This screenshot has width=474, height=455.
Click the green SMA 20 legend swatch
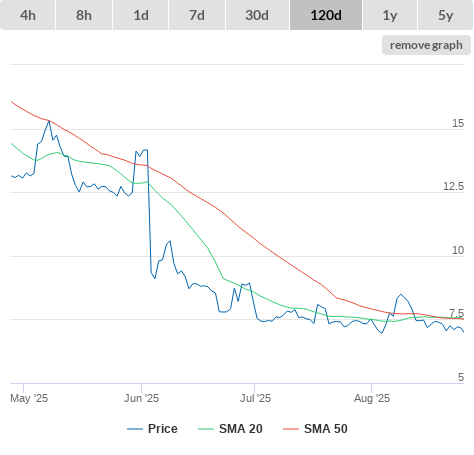point(206,429)
